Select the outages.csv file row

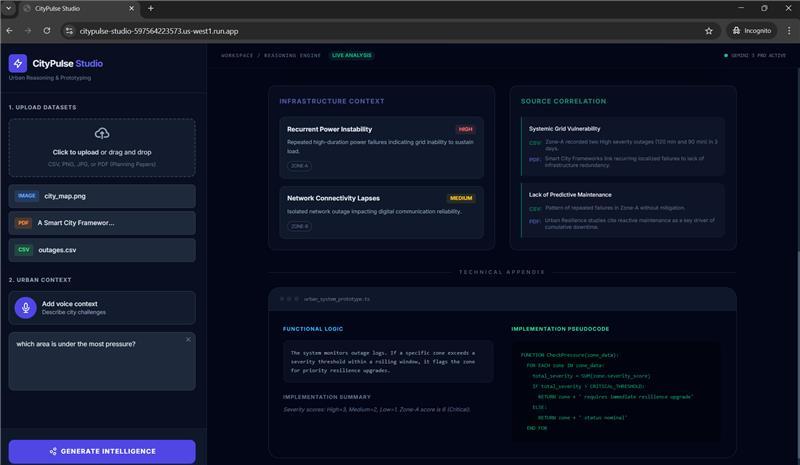tap(102, 250)
